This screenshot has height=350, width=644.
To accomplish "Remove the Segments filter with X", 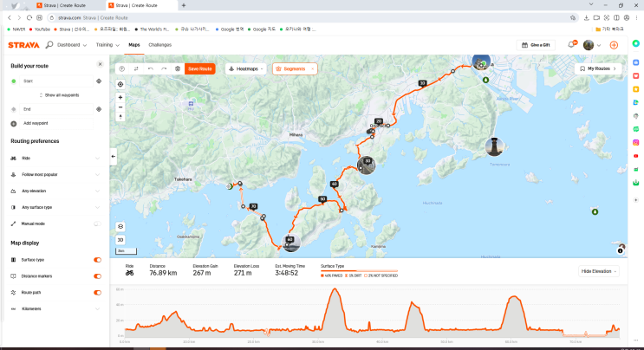I will [x=313, y=69].
